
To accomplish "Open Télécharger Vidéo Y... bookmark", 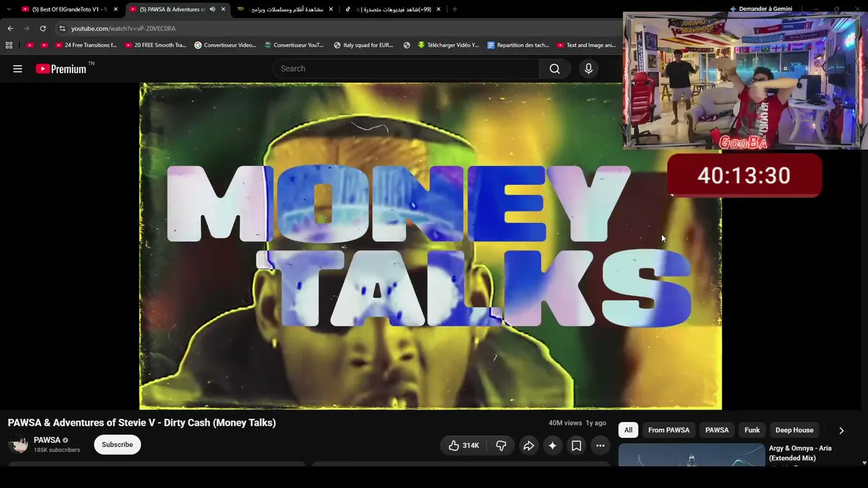I will click(448, 45).
